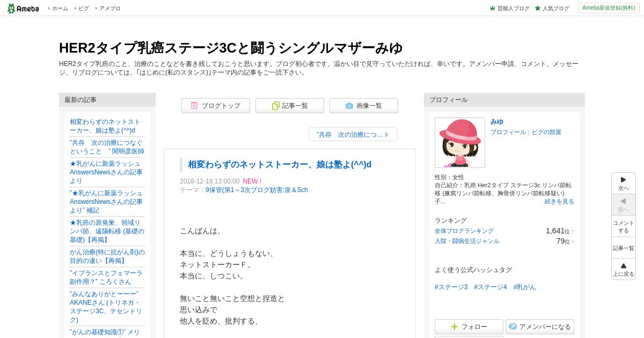Click the blog title HER2タイプ乳癌ステージ3C

pos(230,48)
